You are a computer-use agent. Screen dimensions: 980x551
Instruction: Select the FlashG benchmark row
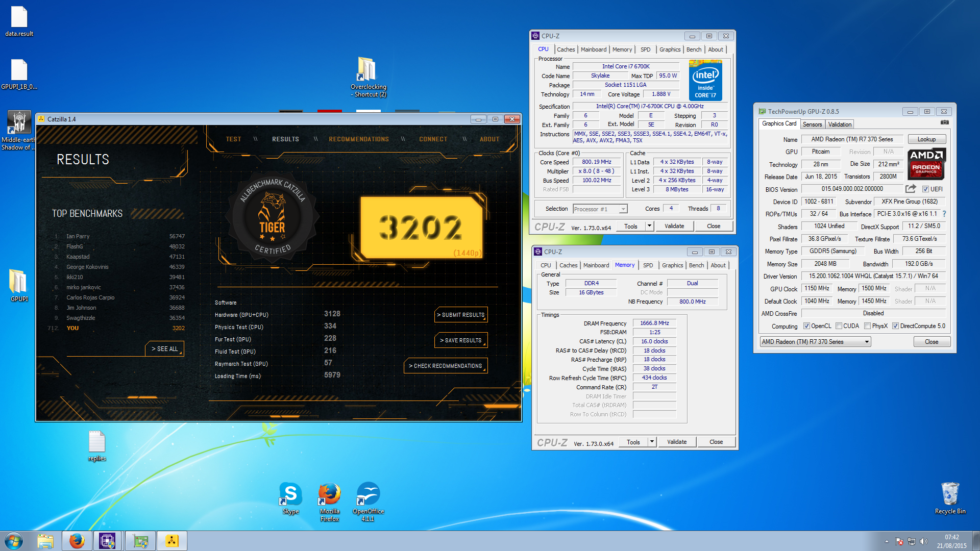119,246
